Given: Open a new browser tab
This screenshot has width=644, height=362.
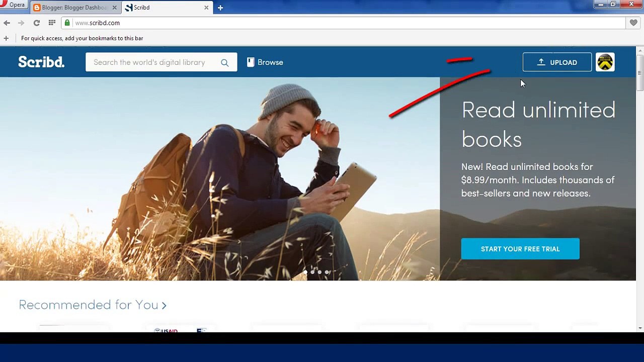Looking at the screenshot, I should click(x=220, y=8).
